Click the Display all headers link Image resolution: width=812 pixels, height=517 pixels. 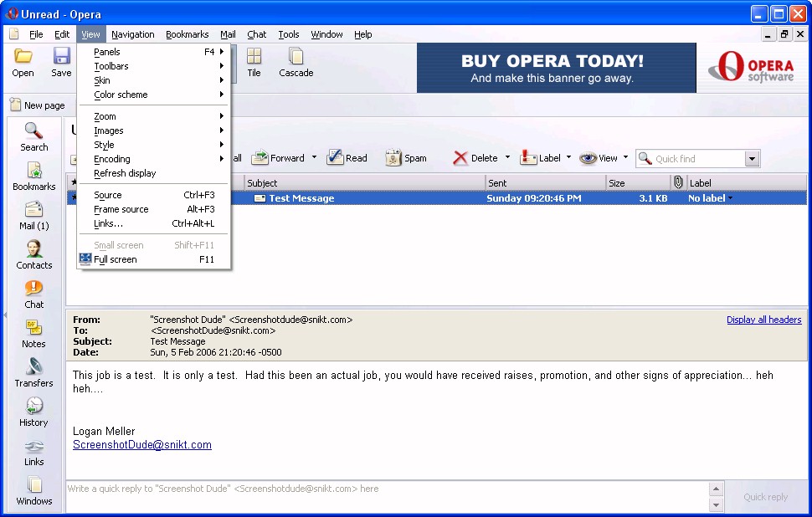tap(763, 320)
